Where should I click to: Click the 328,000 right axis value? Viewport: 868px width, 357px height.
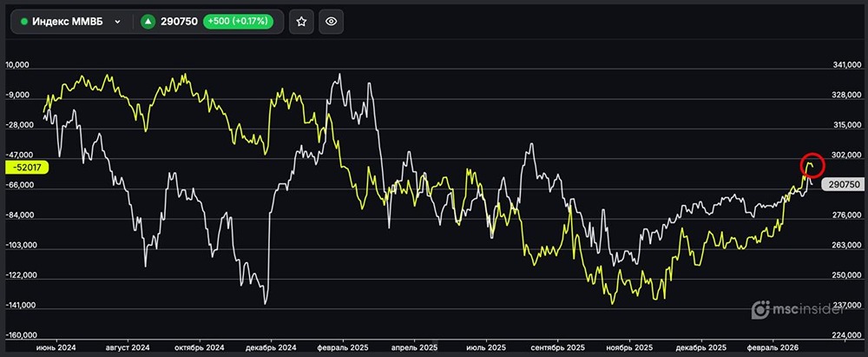coord(847,96)
